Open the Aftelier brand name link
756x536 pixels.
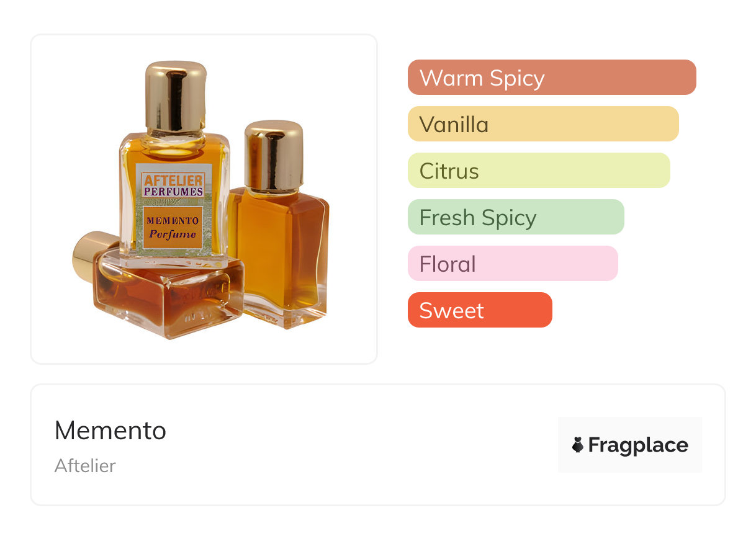tap(85, 466)
